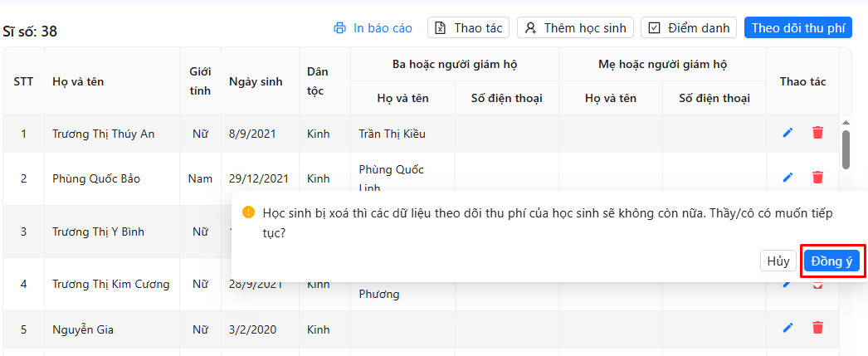Confirm deletion with Đồng ý button
The height and width of the screenshot is (356, 868).
tap(831, 261)
